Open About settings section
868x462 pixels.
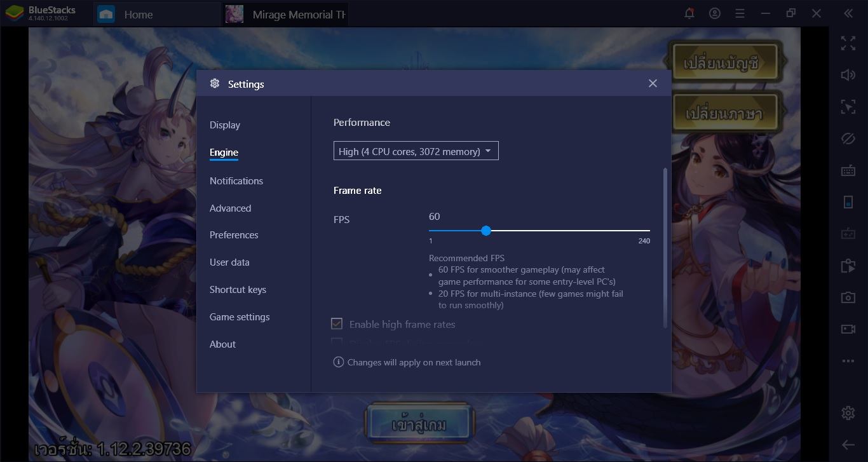pyautogui.click(x=222, y=344)
